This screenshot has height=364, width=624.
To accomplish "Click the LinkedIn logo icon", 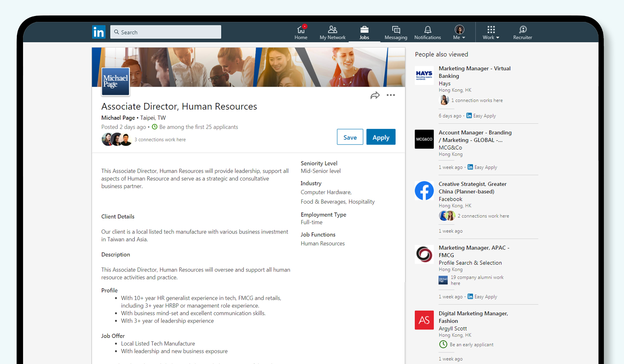I will click(x=99, y=32).
